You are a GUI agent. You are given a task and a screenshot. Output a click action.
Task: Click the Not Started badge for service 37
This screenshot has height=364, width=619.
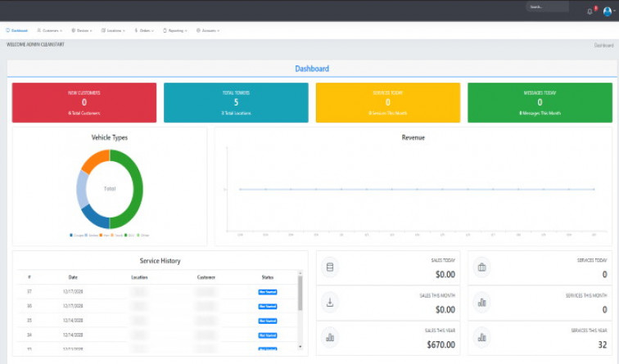tap(268, 291)
